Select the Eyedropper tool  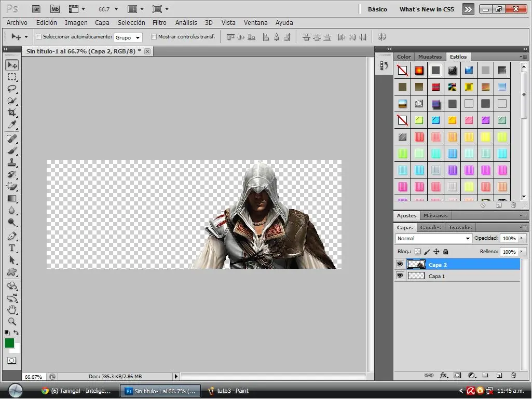(12, 125)
